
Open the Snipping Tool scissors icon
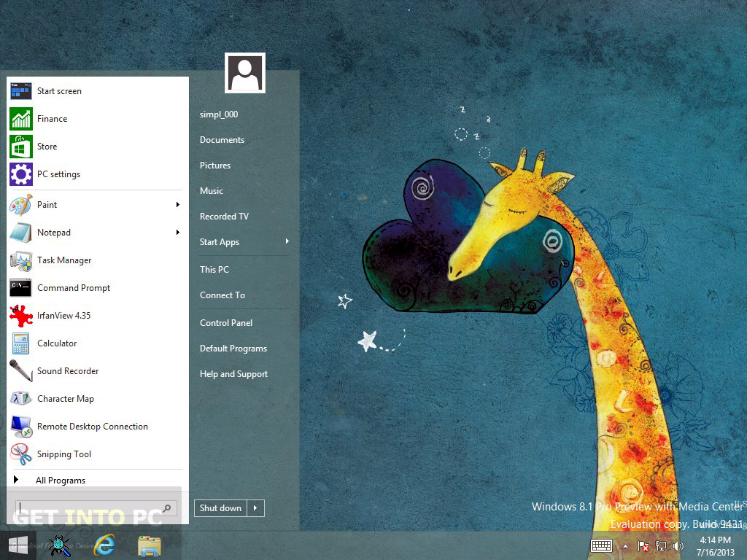point(21,454)
